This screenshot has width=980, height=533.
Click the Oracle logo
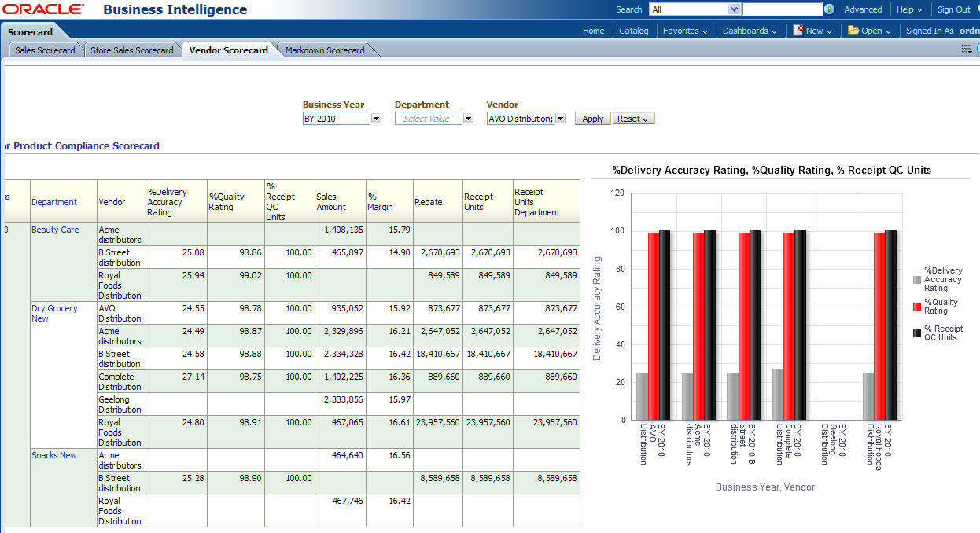43,9
